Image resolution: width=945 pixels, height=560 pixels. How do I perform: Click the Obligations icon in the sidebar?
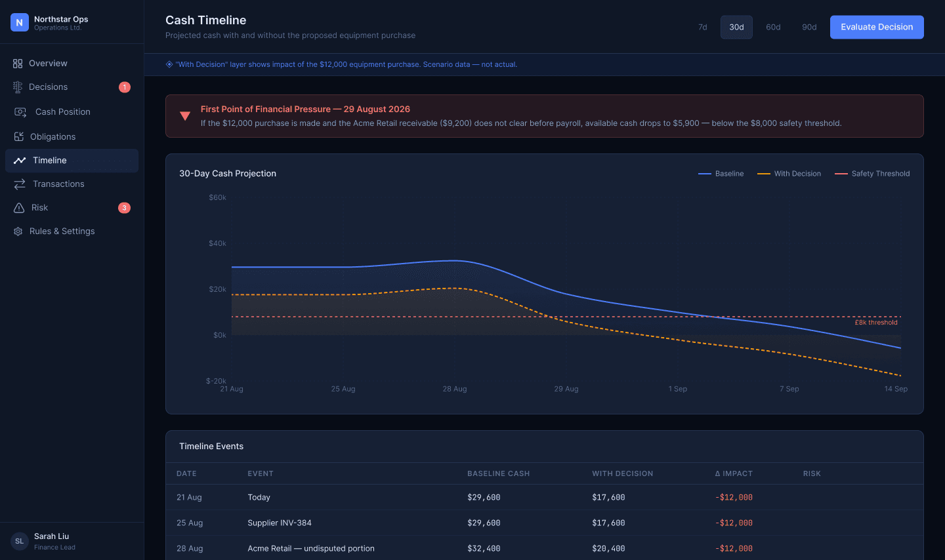[18, 136]
